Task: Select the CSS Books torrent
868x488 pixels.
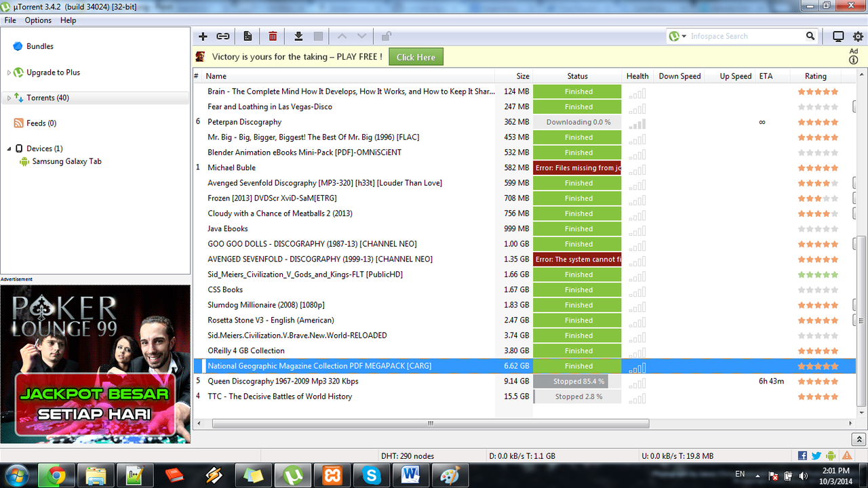Action: (x=524, y=289)
